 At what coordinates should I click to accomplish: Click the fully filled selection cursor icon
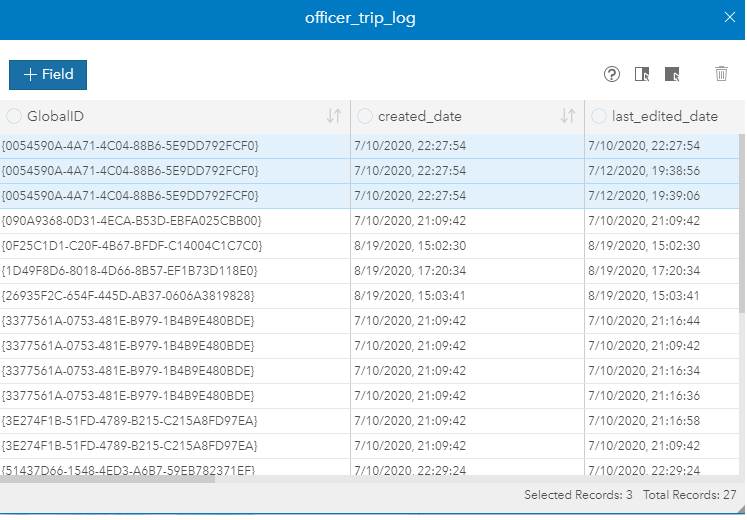[672, 74]
